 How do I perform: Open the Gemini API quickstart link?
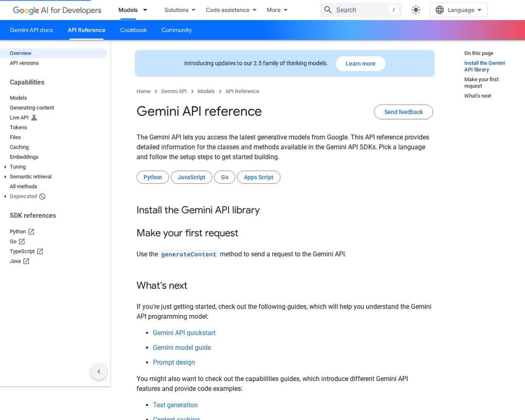click(184, 333)
